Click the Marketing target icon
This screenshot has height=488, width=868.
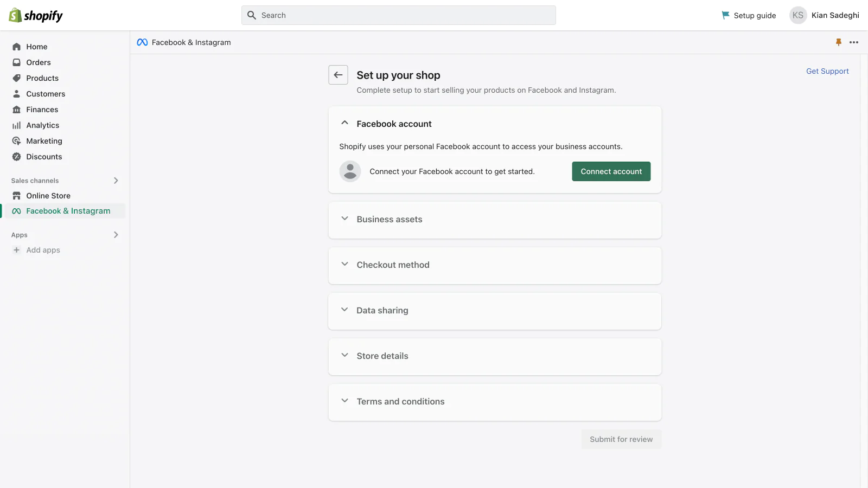(17, 141)
